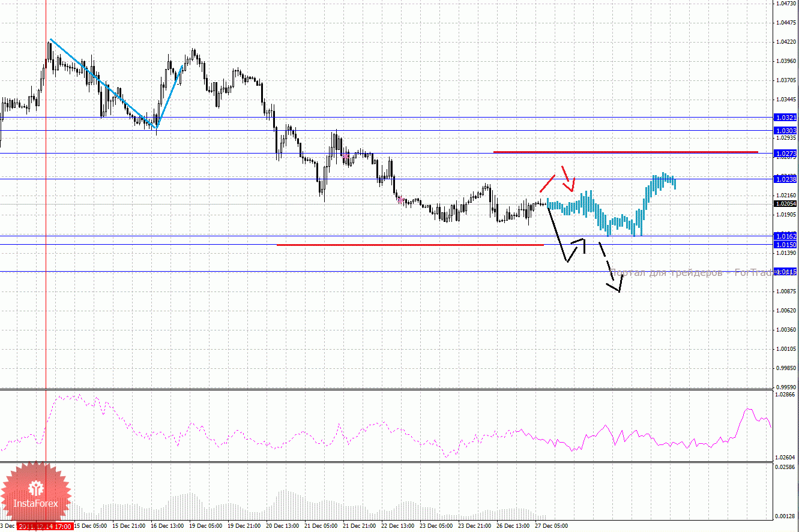Click the 1.03445 price axis value
The width and height of the screenshot is (799, 532).
pos(785,100)
